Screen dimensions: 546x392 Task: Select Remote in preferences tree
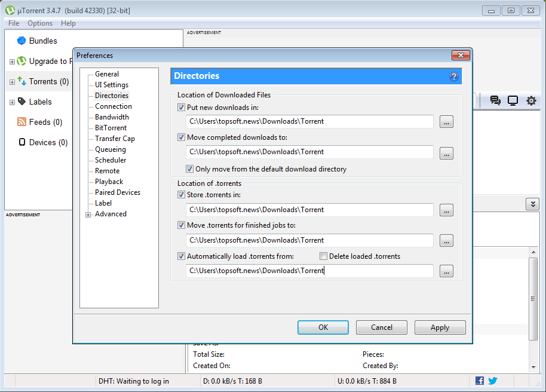click(108, 171)
